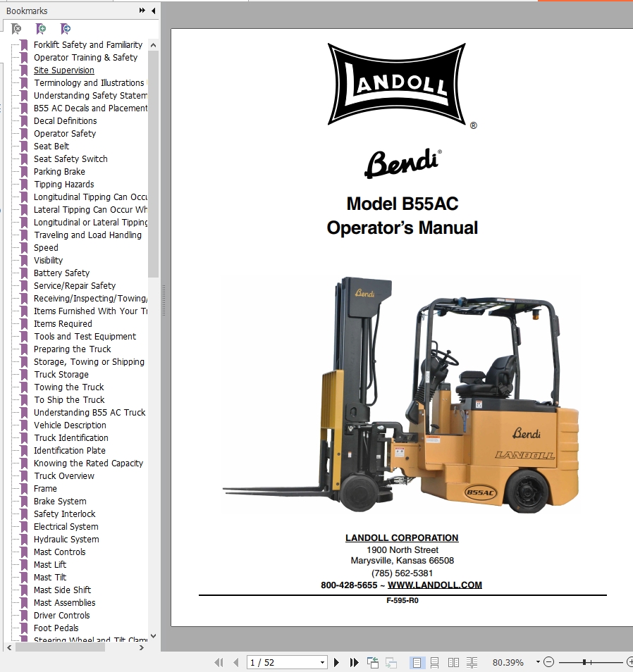Screen dimensions: 633x672
Task: Click the zoom in plus button
Action: pyautogui.click(x=629, y=662)
